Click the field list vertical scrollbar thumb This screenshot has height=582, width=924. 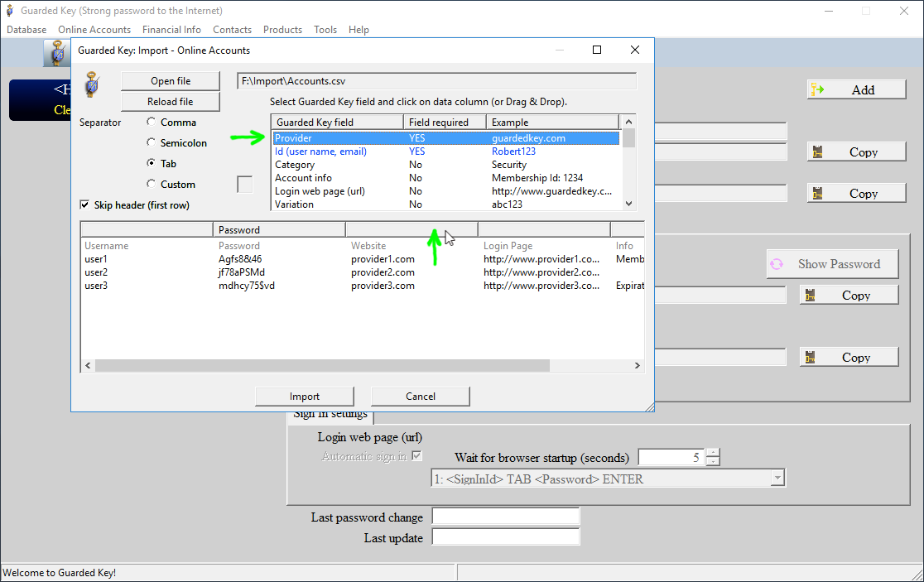(x=628, y=137)
